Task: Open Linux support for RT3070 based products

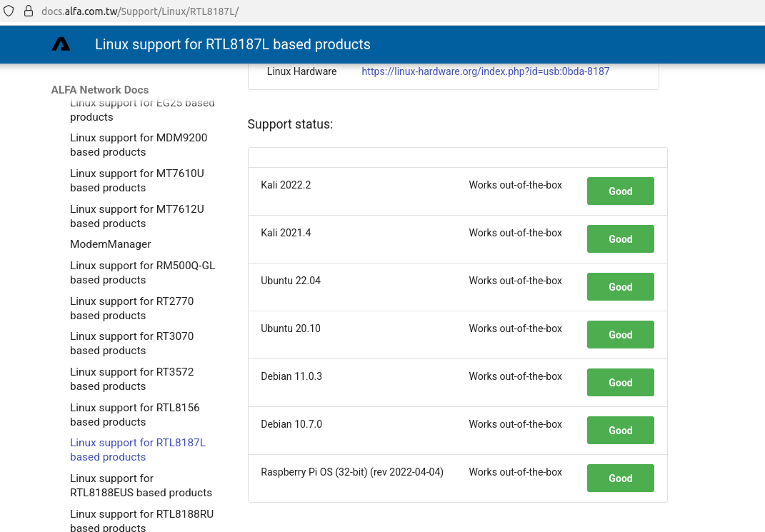Action: click(131, 343)
